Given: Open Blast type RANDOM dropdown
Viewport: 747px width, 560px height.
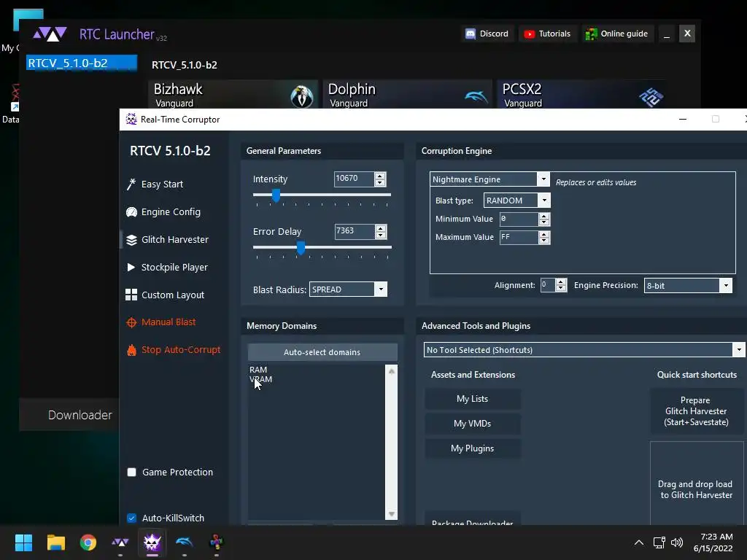Looking at the screenshot, I should (x=544, y=201).
